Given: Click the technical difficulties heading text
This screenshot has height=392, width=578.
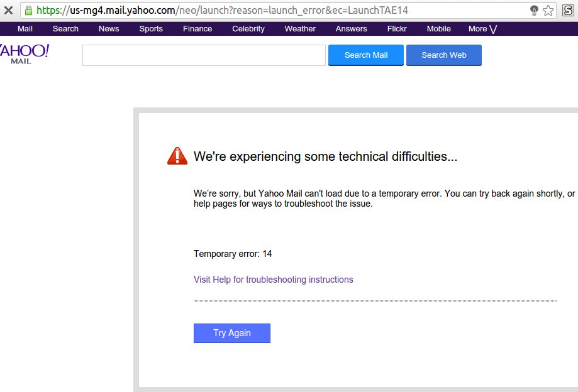Looking at the screenshot, I should click(x=326, y=156).
